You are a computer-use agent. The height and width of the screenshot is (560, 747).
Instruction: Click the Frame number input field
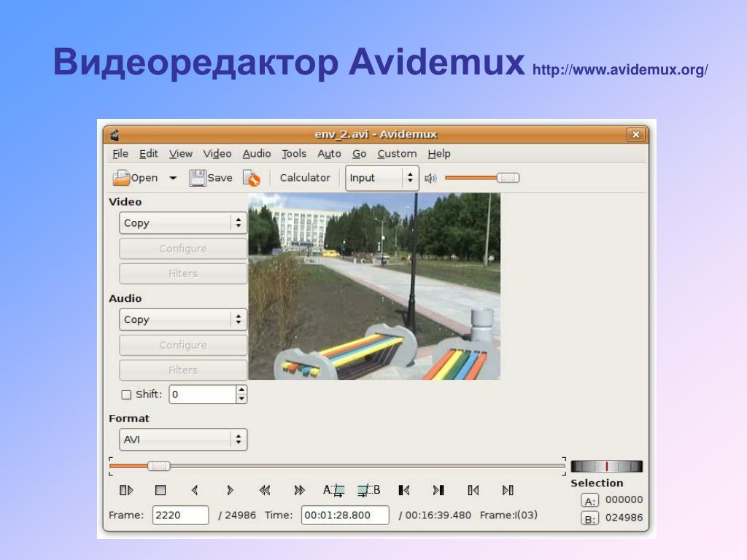pyautogui.click(x=180, y=516)
